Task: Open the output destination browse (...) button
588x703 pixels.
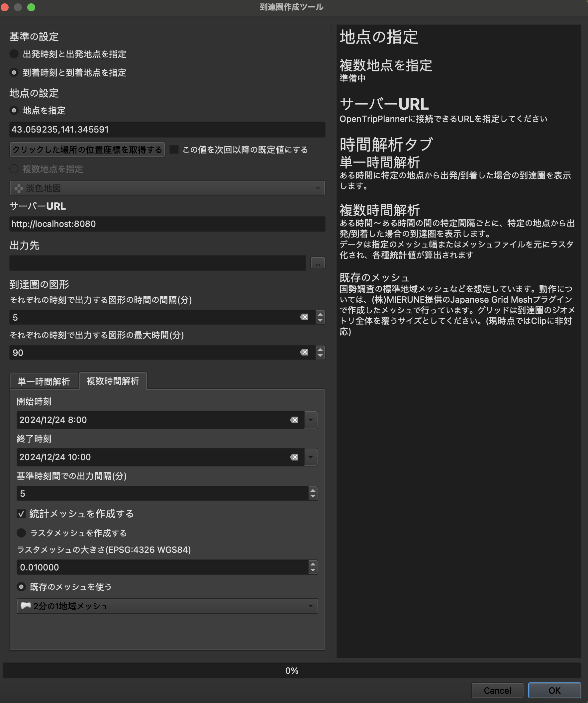Action: (317, 263)
